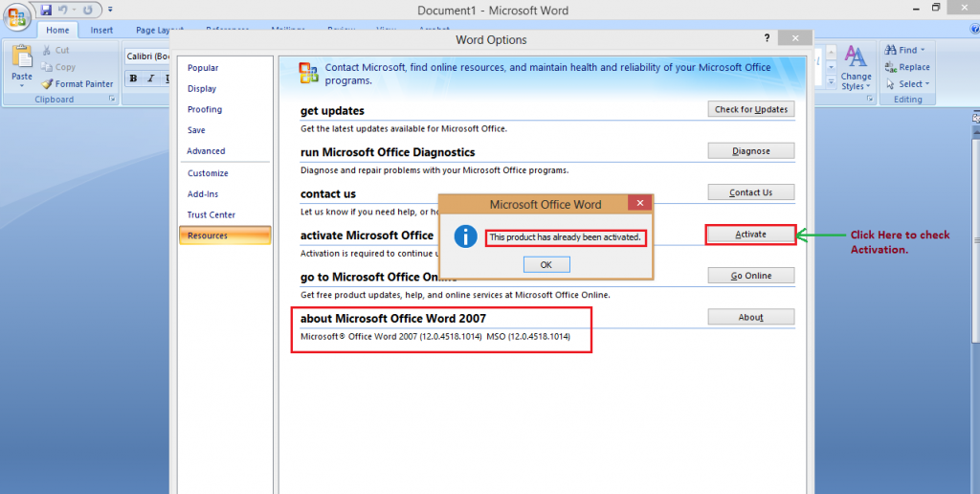Image resolution: width=980 pixels, height=494 pixels.
Task: Click the Find binoculars icon
Action: 891,50
